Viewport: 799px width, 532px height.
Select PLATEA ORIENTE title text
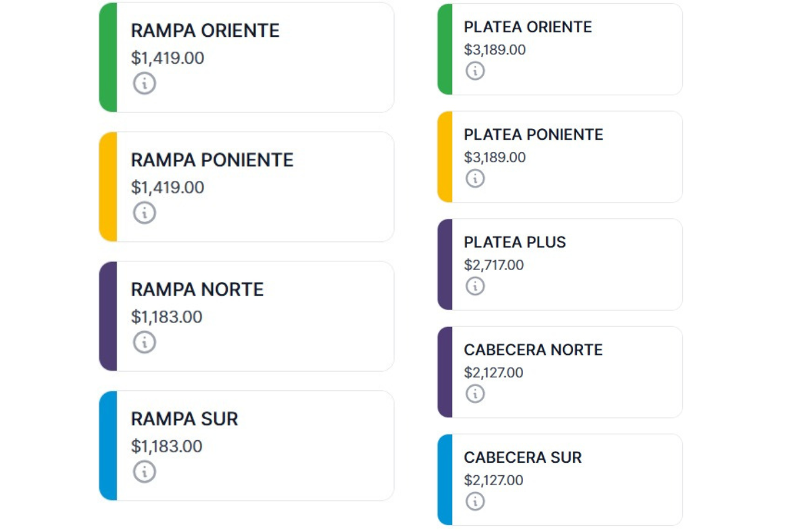click(x=528, y=27)
